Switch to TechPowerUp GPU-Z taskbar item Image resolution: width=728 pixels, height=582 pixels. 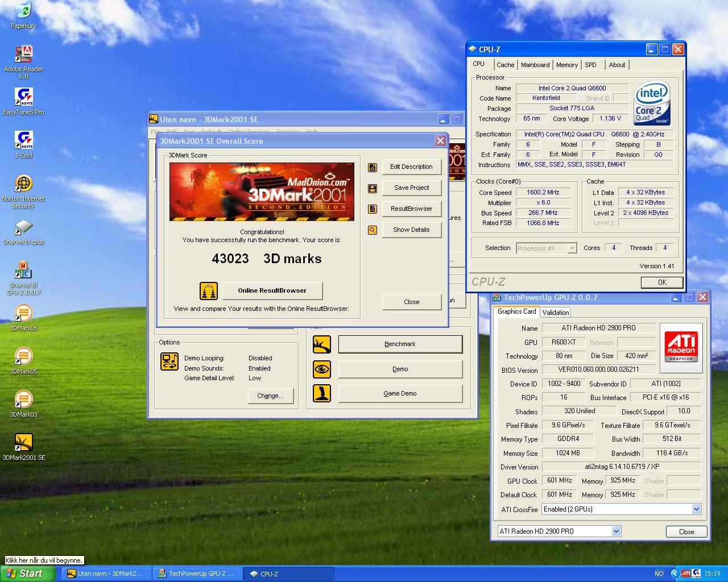[197, 574]
